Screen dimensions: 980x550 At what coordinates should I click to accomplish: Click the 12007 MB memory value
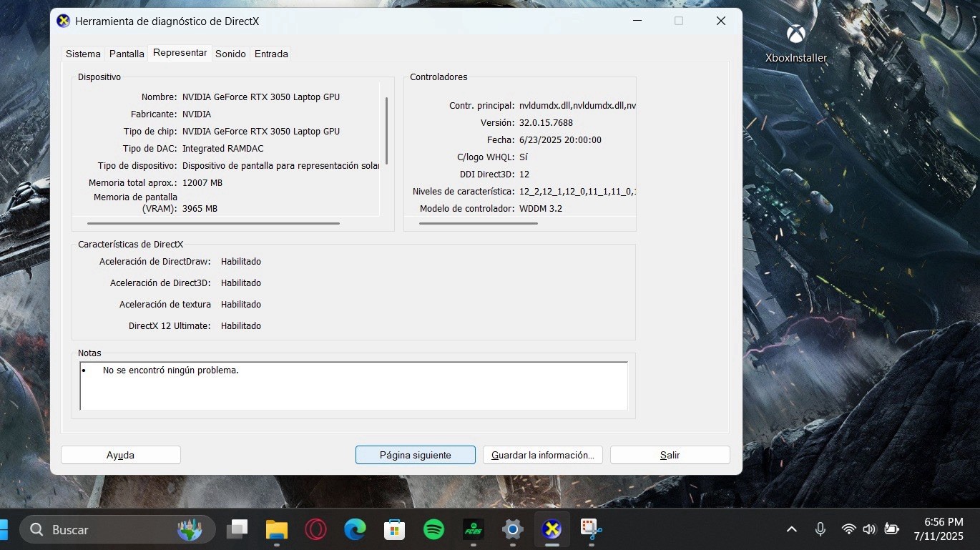tap(202, 182)
